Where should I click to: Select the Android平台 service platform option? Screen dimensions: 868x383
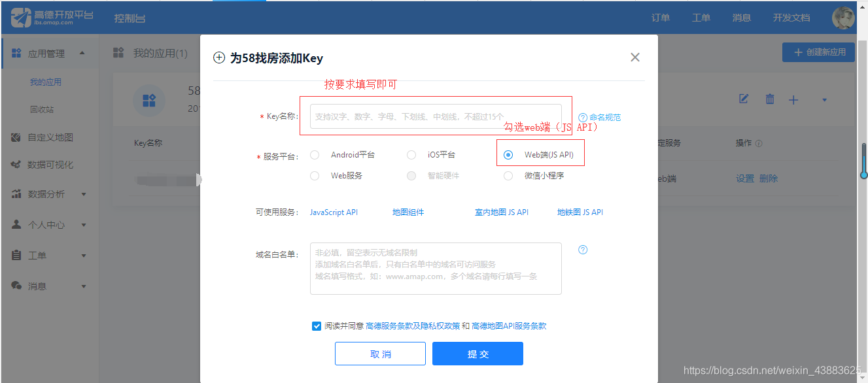tap(315, 154)
